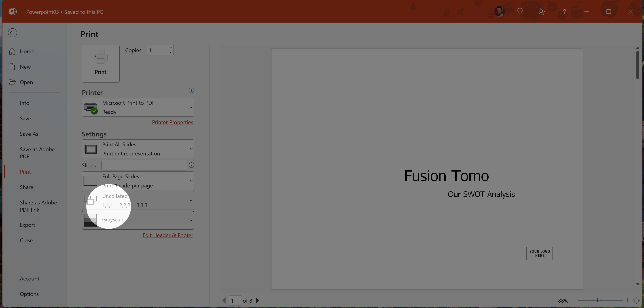Go to next preview page arrow
This screenshot has width=644, height=308.
(x=257, y=300)
